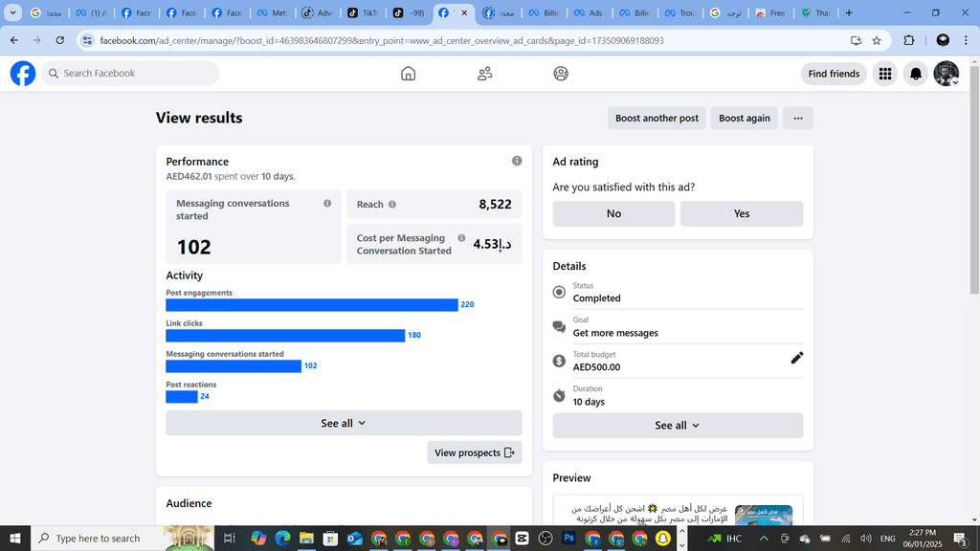
Task: Open the tab search dropdown arrow
Action: click(x=12, y=12)
